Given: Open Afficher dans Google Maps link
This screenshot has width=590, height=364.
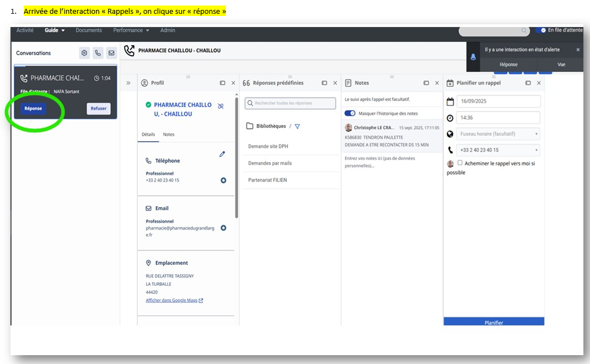Looking at the screenshot, I should coord(174,301).
